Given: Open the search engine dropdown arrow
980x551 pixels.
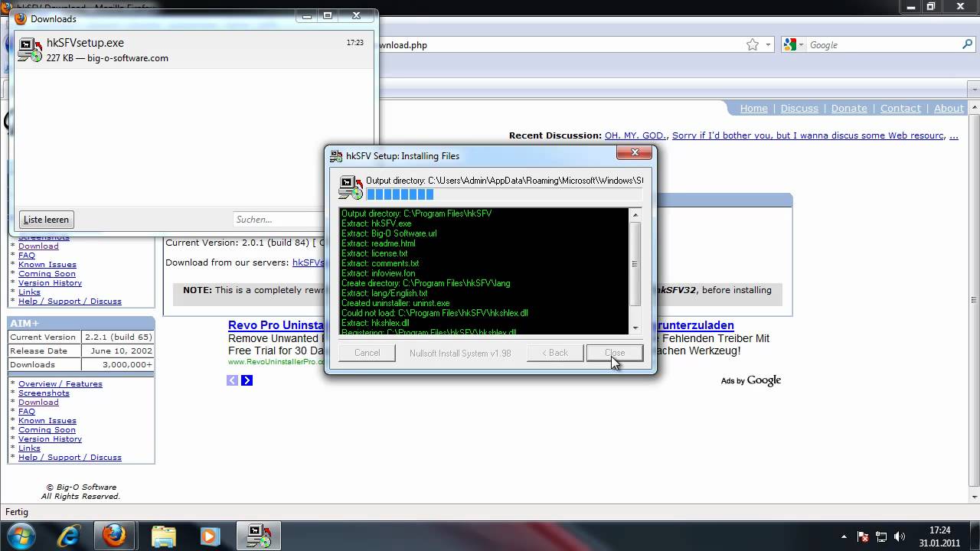Looking at the screenshot, I should 802,45.
